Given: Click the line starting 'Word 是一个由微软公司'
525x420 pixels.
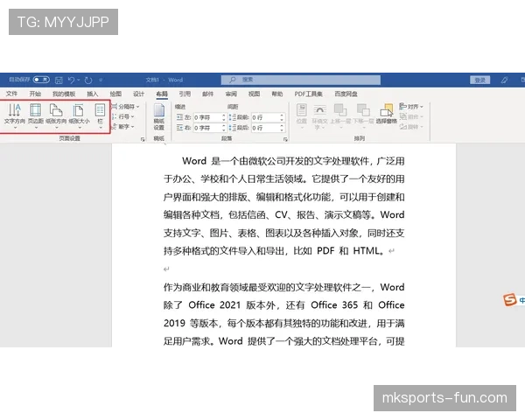Looking at the screenshot, I should pyautogui.click(x=293, y=161).
